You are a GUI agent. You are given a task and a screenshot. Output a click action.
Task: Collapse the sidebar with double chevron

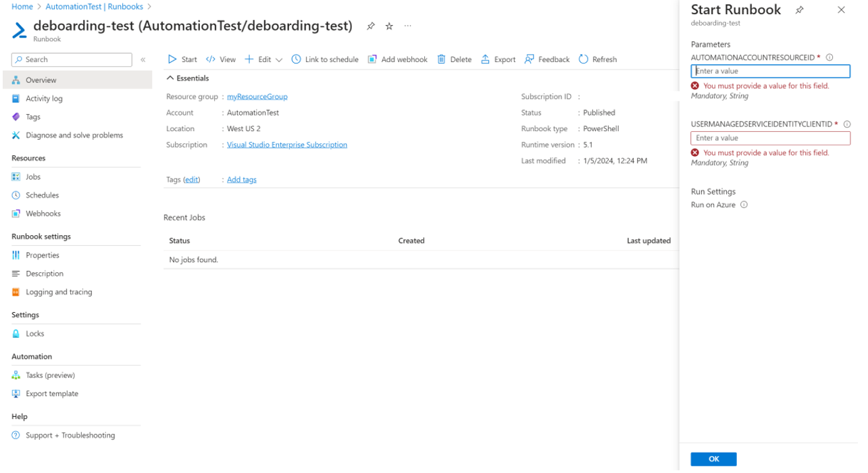click(x=143, y=60)
